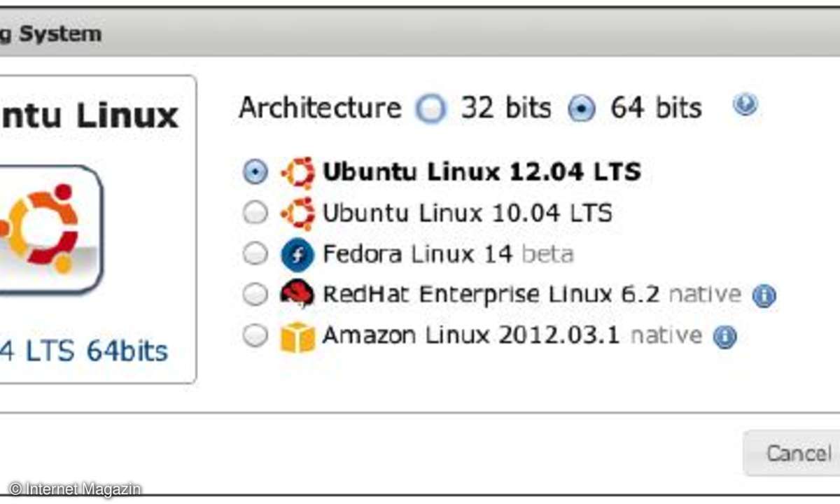Image resolution: width=840 pixels, height=504 pixels.
Task: Click the Amazon Linux 2012.03.1 label text
Action: click(x=471, y=335)
